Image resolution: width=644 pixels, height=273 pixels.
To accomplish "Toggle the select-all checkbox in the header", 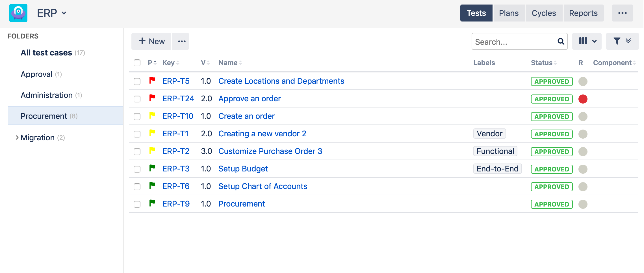I will 137,63.
